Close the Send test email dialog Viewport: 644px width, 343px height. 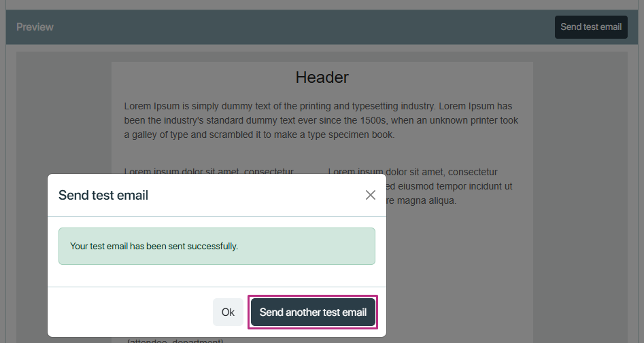[x=371, y=196]
